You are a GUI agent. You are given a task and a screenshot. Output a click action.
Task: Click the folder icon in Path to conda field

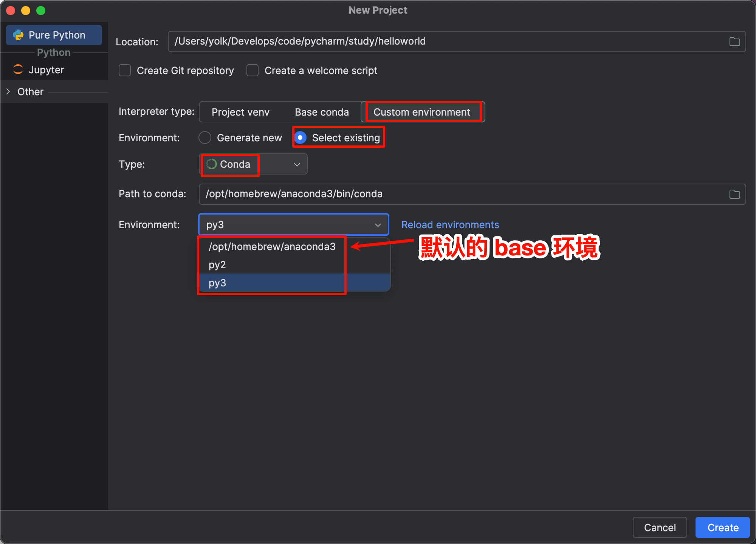point(734,194)
